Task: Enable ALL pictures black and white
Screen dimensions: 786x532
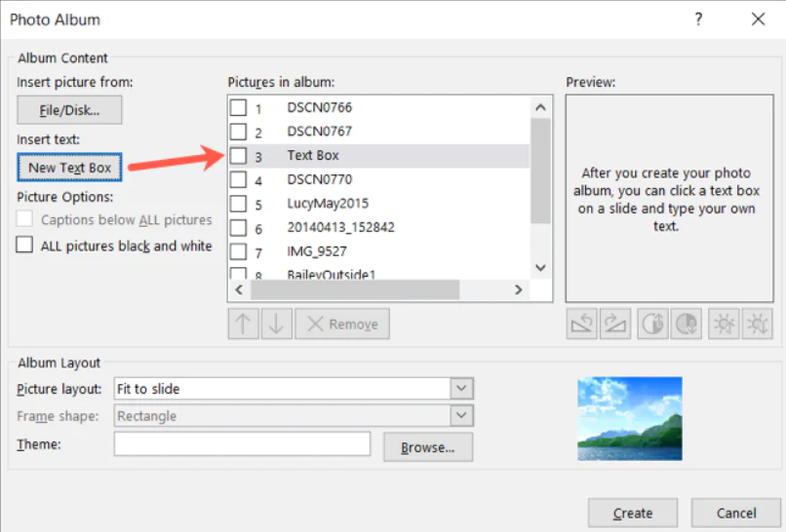Action: (x=24, y=245)
